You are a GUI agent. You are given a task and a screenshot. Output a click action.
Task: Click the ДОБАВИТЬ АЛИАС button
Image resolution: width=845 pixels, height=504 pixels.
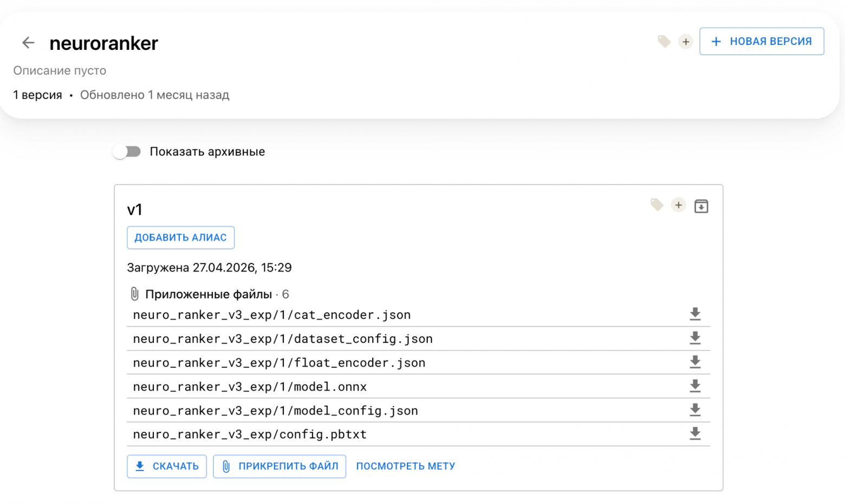pyautogui.click(x=180, y=238)
